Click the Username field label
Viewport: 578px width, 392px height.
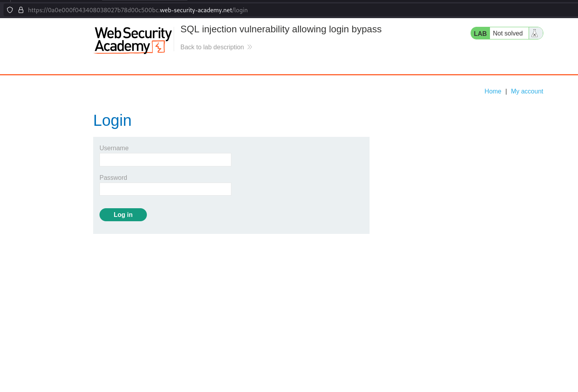point(114,148)
